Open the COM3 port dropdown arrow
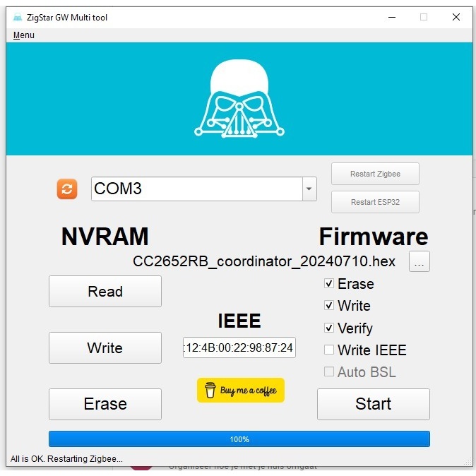The width and height of the screenshot is (476, 476). pos(309,189)
